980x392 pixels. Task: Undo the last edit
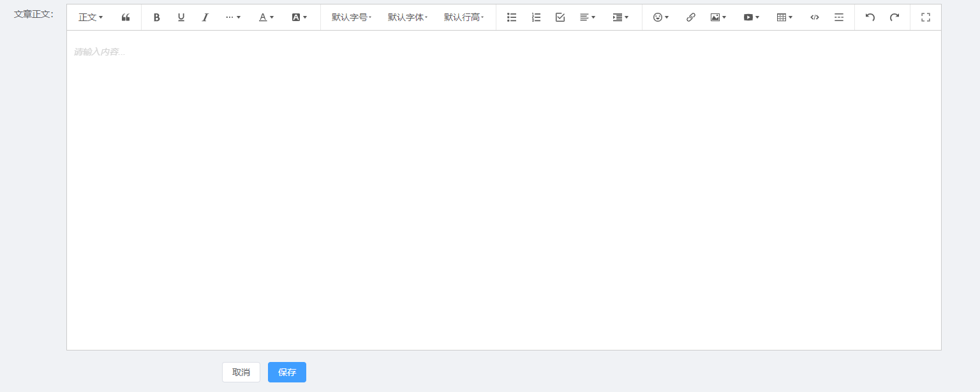click(870, 17)
